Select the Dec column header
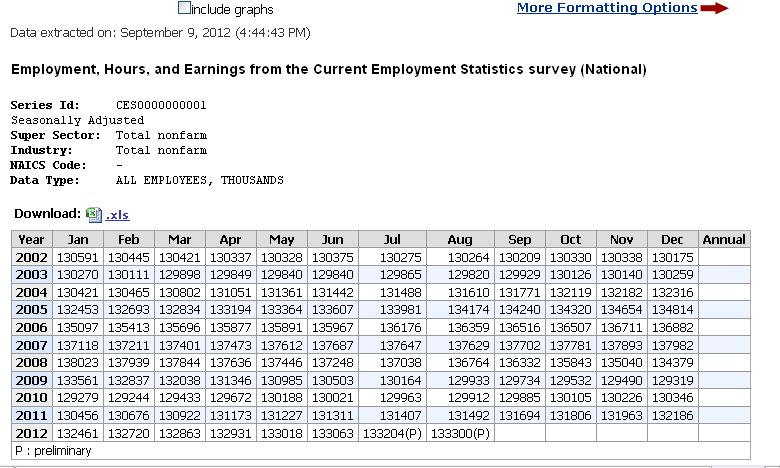The height and width of the screenshot is (468, 780). coord(672,240)
